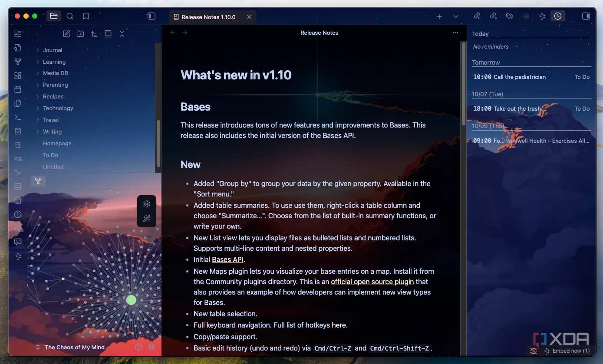
Task: Collapse all folders in file explorer
Action: point(122,33)
